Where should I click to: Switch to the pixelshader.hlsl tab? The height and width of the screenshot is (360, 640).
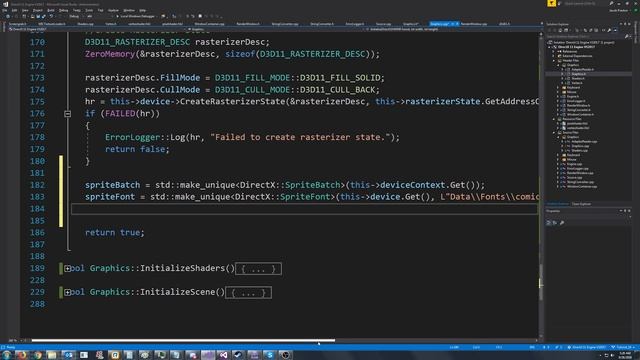coord(172,24)
